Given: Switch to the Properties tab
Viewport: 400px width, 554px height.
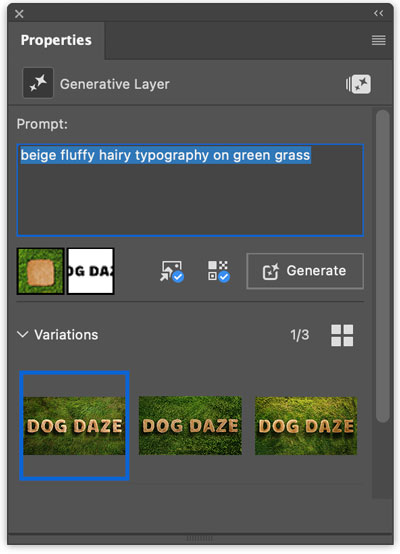Looking at the screenshot, I should click(x=56, y=40).
